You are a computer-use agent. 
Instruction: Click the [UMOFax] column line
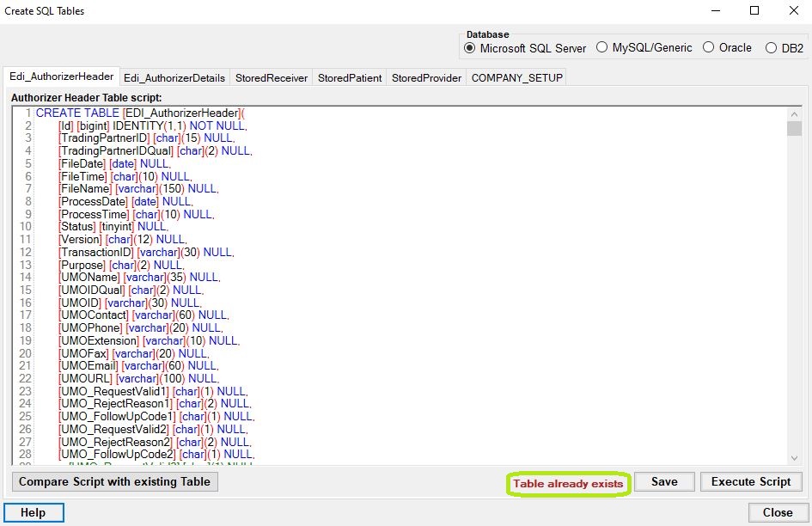[x=134, y=353]
